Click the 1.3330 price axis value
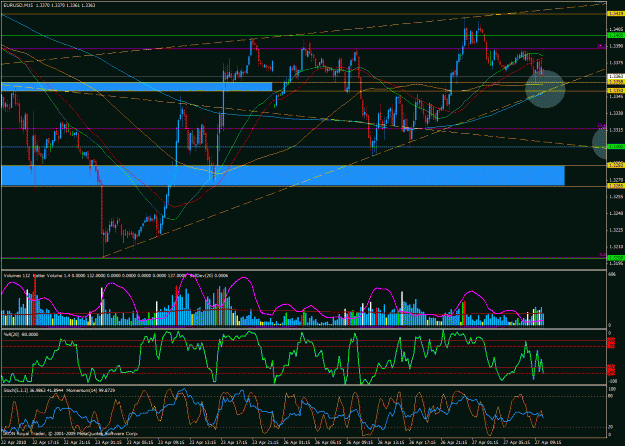Viewport: 625px width, 446px height. coord(615,113)
